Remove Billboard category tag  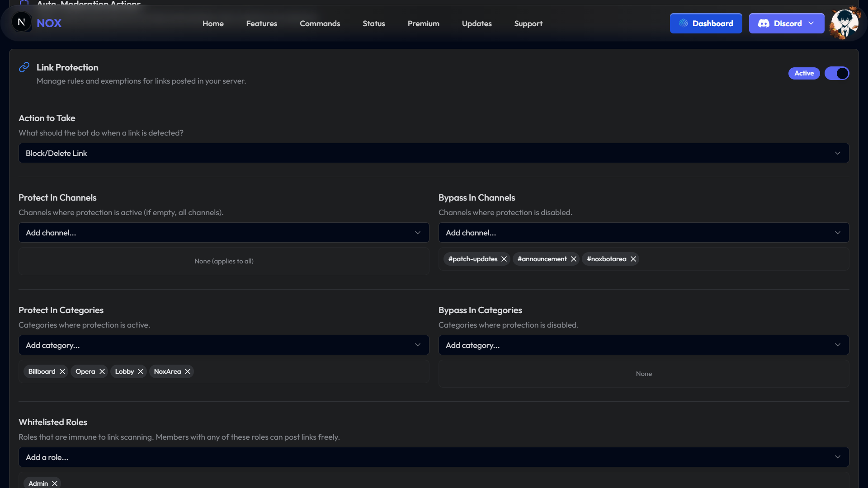click(62, 371)
